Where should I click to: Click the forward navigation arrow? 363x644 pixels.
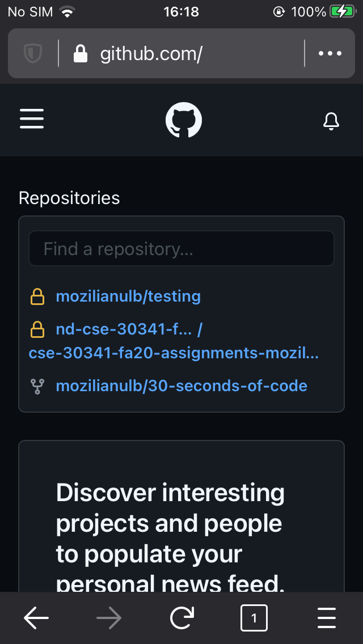coord(109,618)
